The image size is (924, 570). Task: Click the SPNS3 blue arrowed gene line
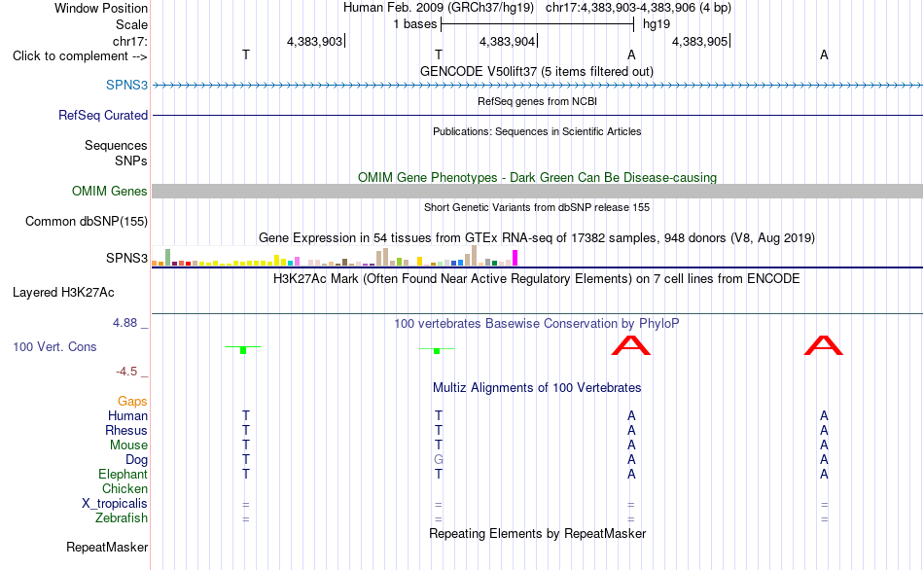click(x=537, y=86)
